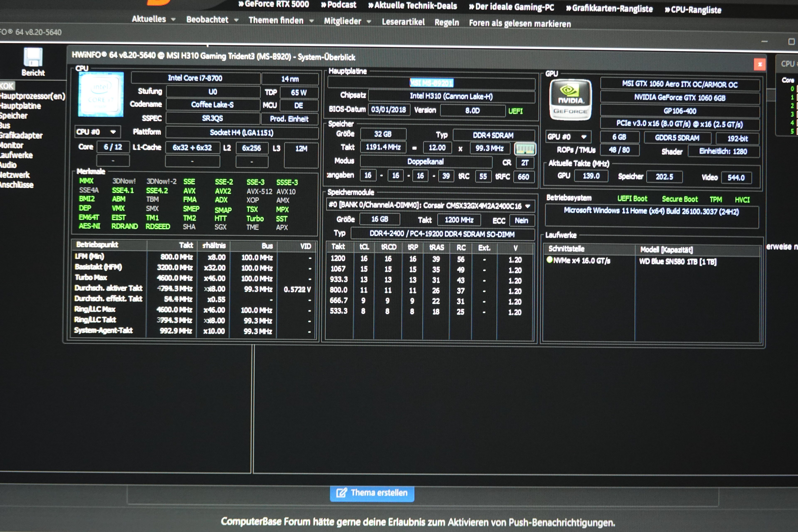Select Laufwerke in the left tree
The image size is (798, 532).
[17, 155]
